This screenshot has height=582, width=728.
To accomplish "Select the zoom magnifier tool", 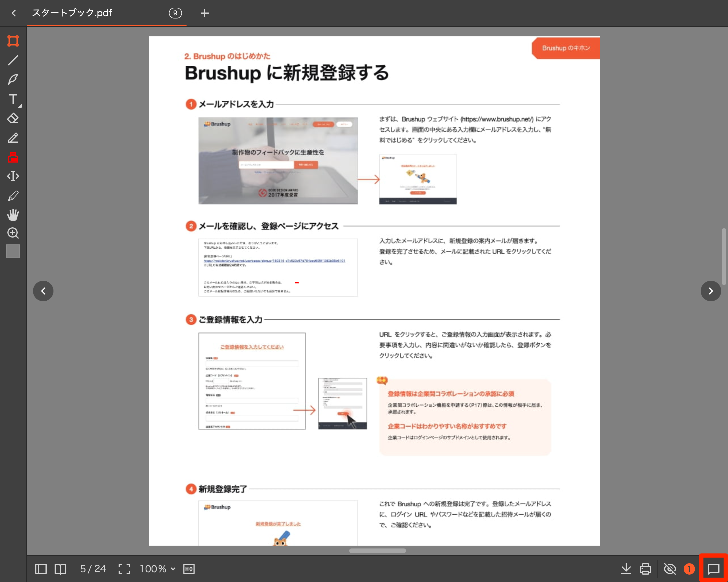I will 13,233.
